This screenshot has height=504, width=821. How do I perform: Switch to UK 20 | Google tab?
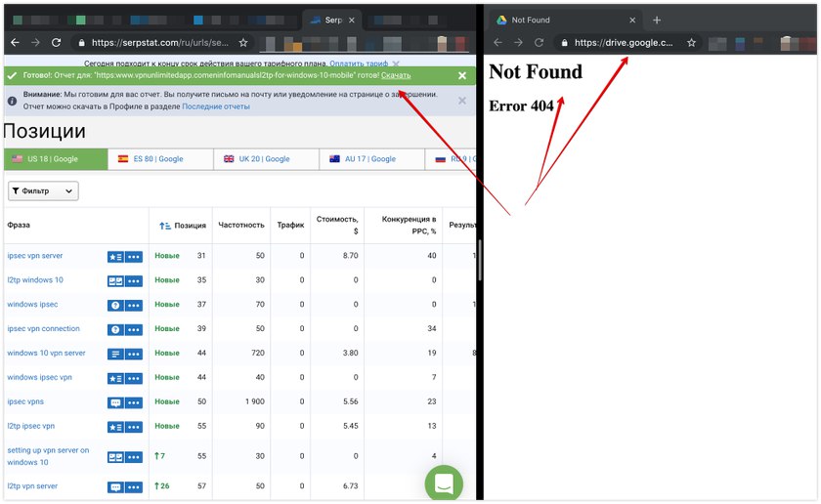coord(267,159)
